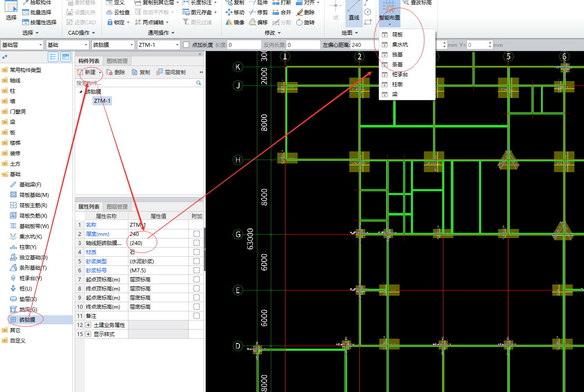
Task: Click 新建 new component button
Action: [x=89, y=72]
